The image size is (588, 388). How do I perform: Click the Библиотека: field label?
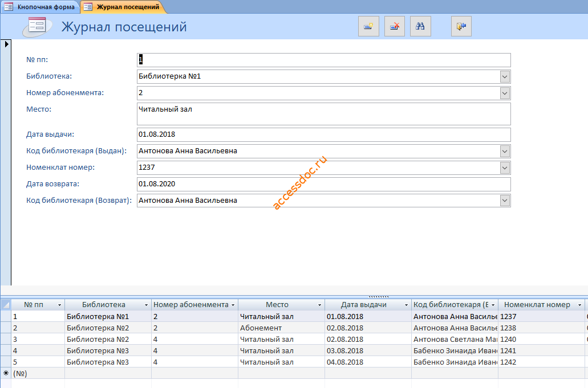[48, 76]
